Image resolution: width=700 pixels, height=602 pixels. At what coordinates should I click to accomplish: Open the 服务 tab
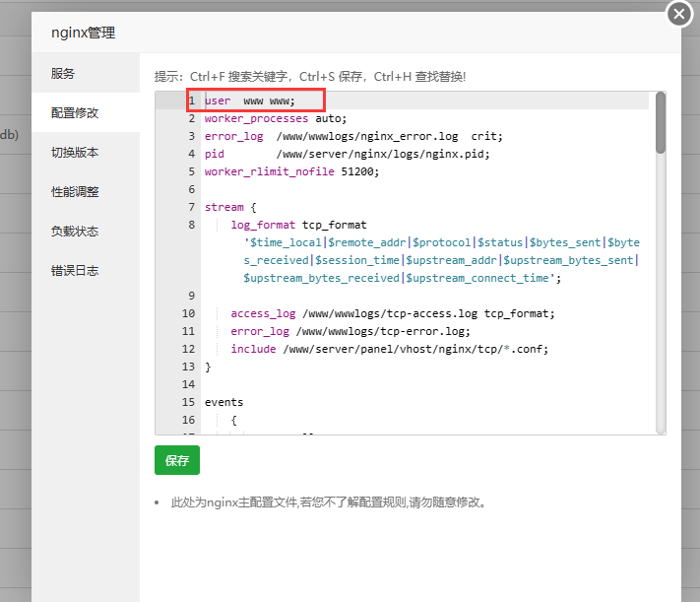(64, 74)
